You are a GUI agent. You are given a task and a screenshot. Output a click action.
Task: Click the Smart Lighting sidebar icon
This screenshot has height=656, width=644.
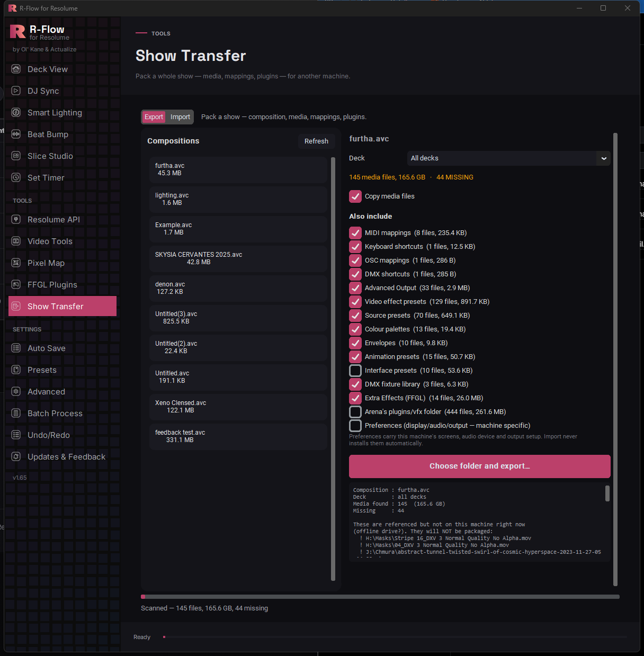16,112
